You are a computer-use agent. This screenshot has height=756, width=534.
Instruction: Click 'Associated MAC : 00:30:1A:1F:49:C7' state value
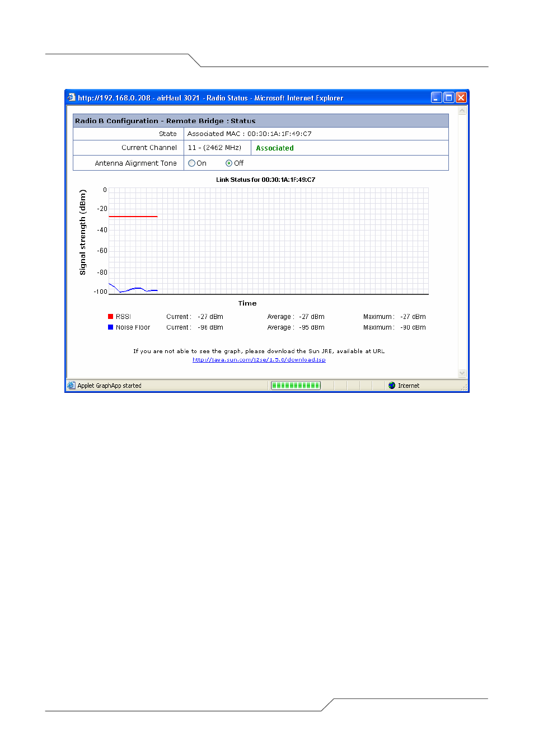tap(250, 134)
